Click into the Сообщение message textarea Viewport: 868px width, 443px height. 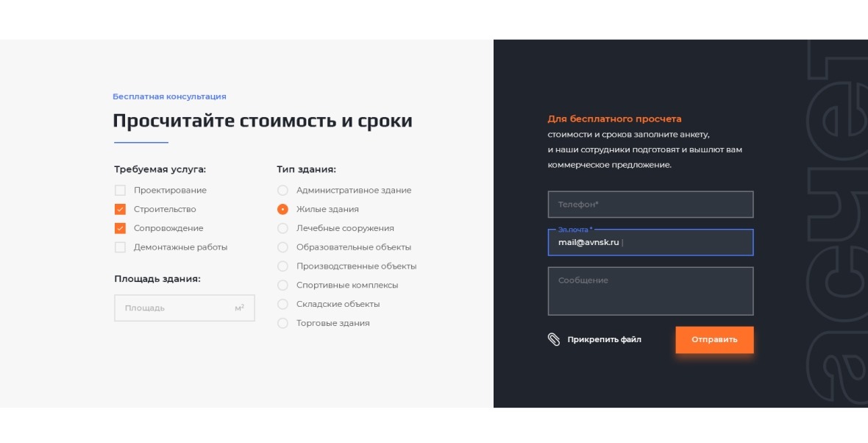(650, 291)
